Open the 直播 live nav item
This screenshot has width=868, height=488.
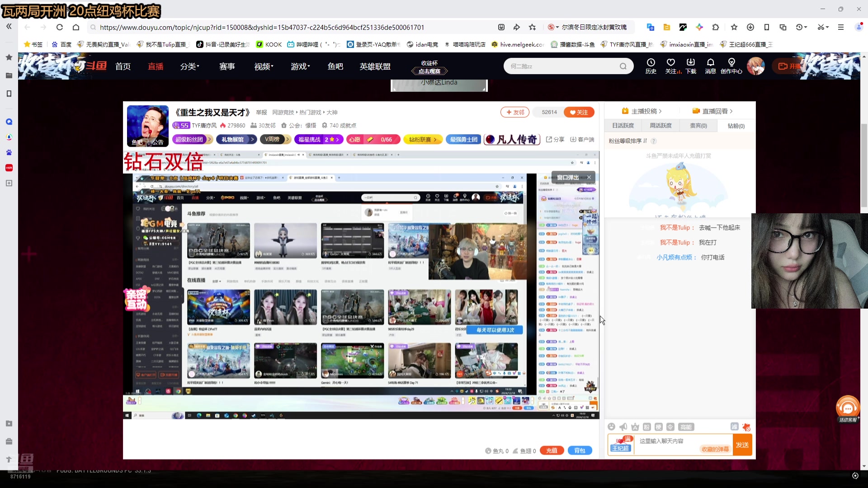click(156, 66)
